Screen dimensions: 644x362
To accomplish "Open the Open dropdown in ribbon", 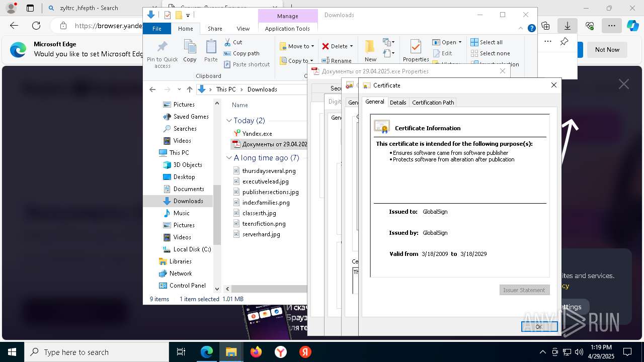I will (447, 42).
